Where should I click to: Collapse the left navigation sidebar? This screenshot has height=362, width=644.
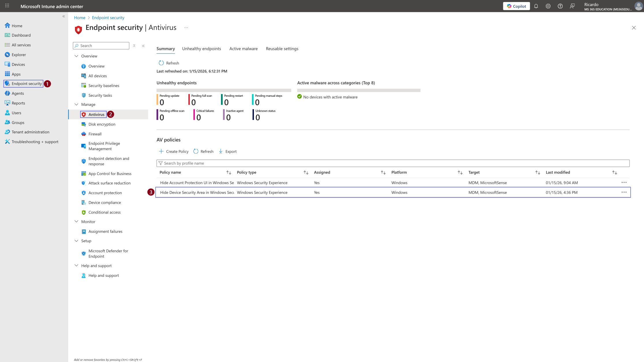pos(64,16)
